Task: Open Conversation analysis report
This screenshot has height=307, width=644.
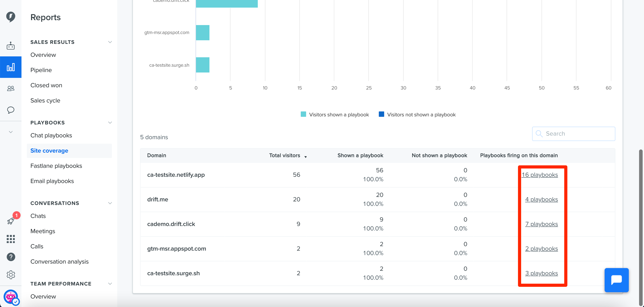Action: coord(60,262)
